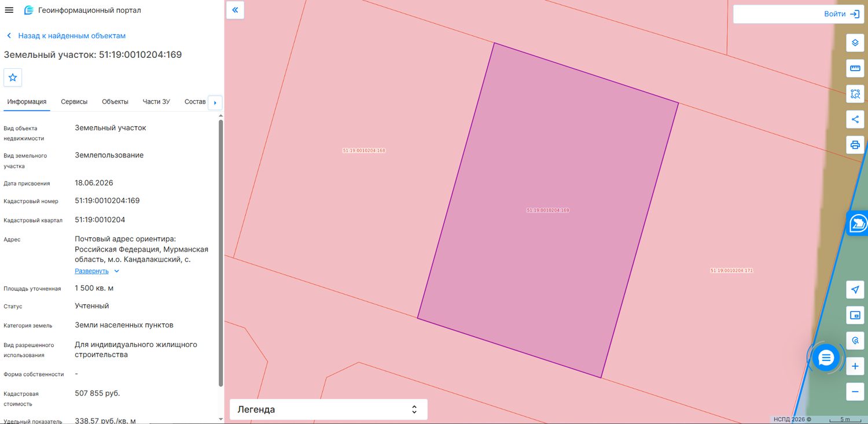Click the parcel type value Землепользование

pos(109,155)
